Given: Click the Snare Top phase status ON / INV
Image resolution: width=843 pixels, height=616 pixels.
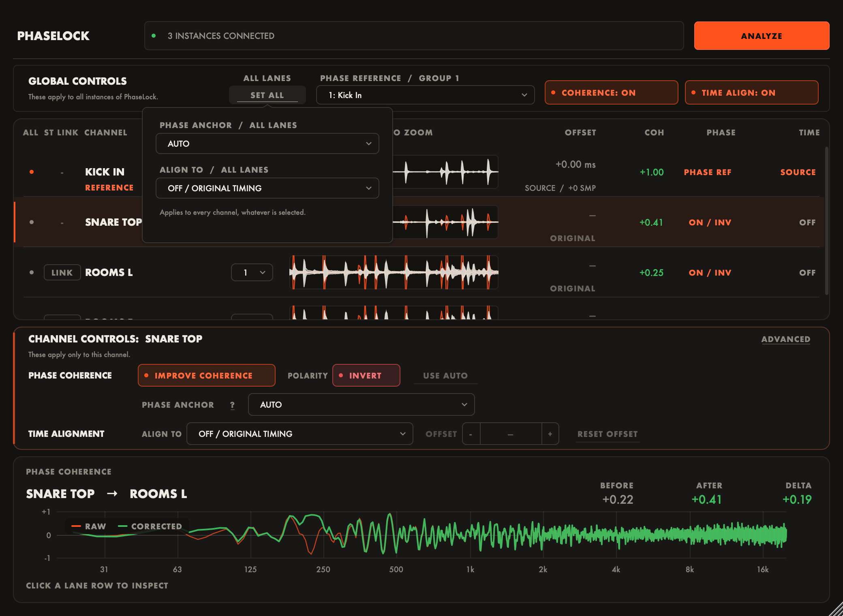Looking at the screenshot, I should pyautogui.click(x=710, y=222).
